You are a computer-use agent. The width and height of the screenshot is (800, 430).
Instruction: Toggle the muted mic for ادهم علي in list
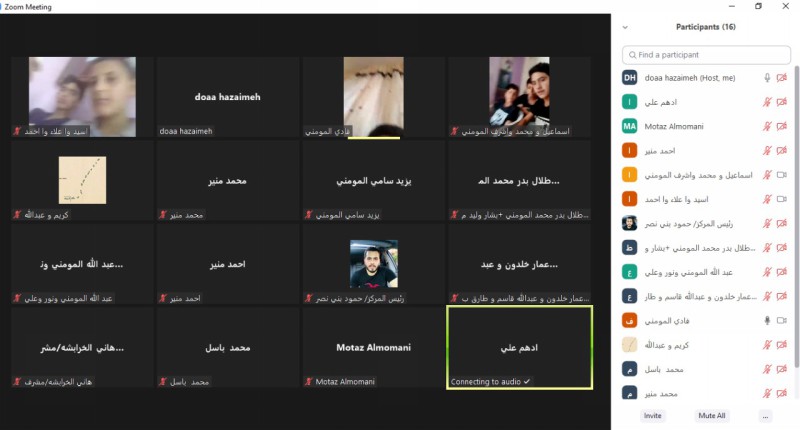(x=767, y=102)
